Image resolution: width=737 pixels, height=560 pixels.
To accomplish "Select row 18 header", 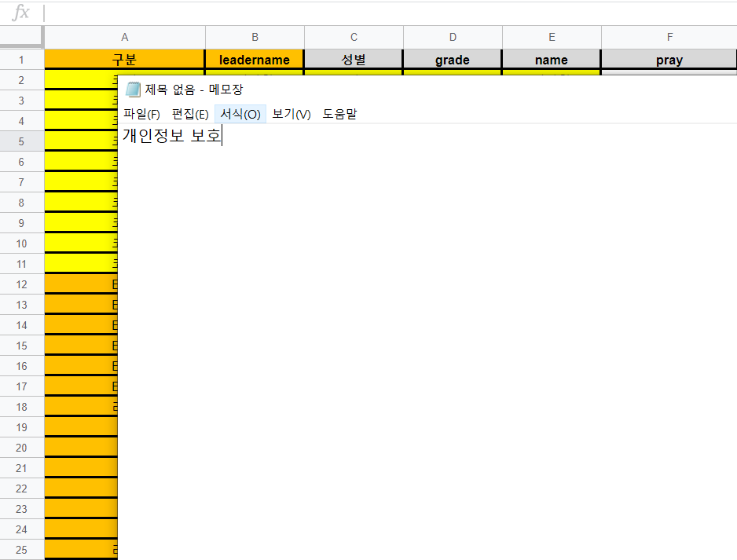I will (x=22, y=408).
